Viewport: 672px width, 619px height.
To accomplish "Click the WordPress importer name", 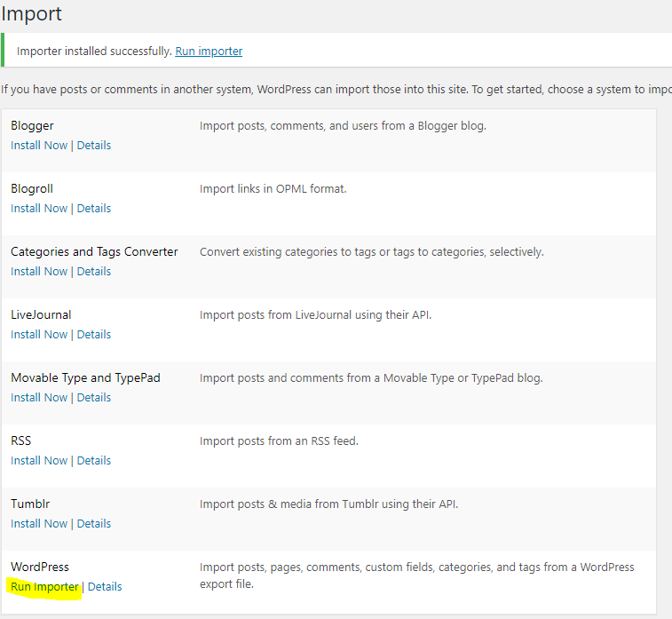I will (40, 567).
